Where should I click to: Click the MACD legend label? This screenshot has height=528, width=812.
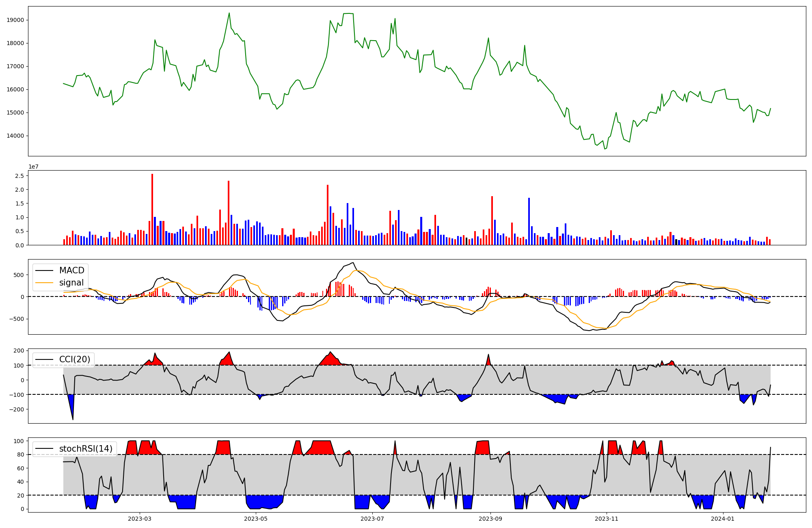click(71, 270)
